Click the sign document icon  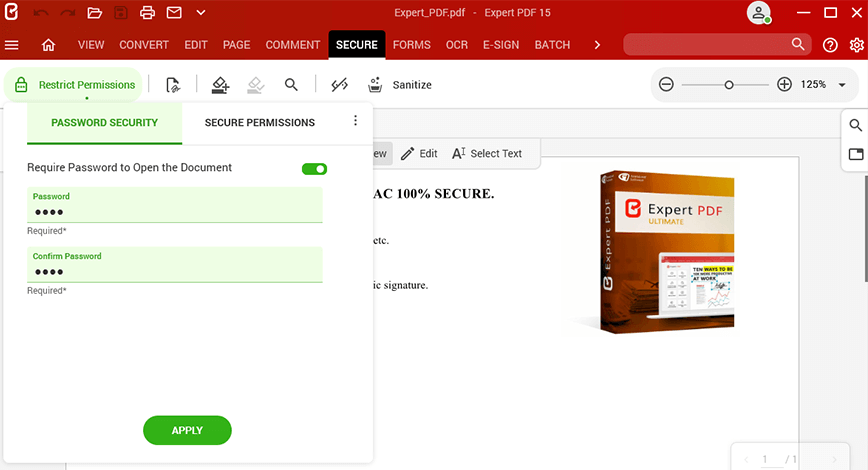(x=173, y=85)
